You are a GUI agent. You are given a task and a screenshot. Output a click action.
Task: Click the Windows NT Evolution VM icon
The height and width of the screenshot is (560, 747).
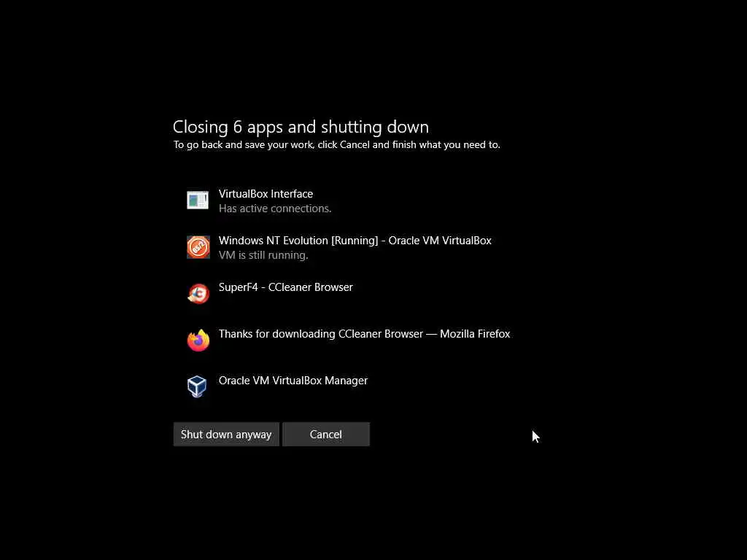coord(198,247)
